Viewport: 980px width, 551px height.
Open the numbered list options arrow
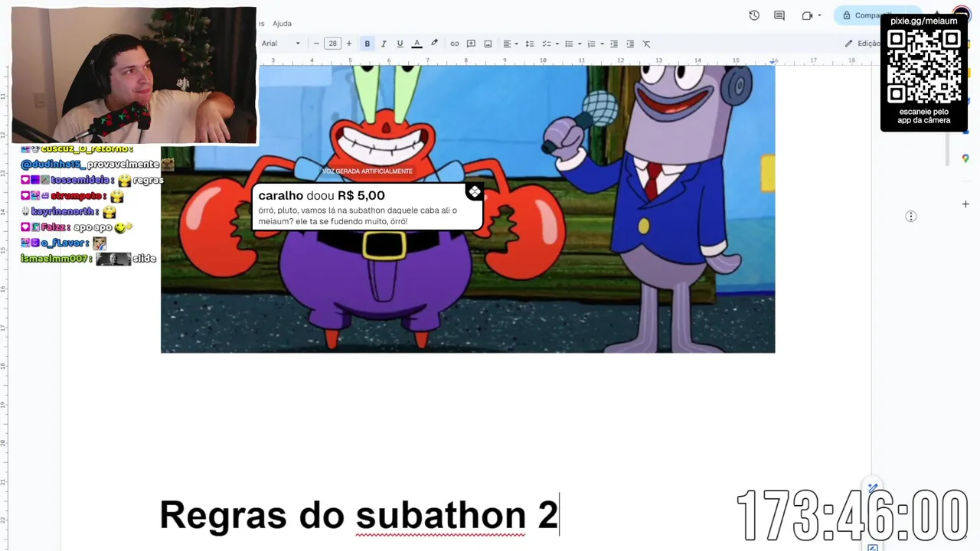coord(601,44)
